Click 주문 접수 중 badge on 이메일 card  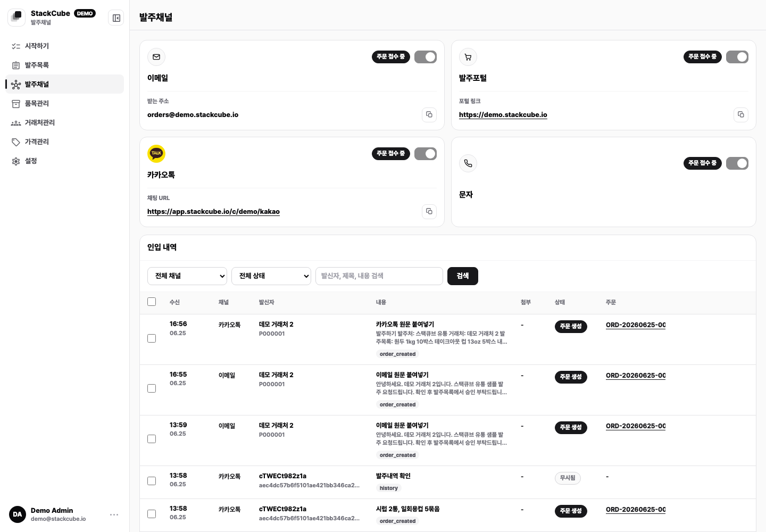click(391, 57)
